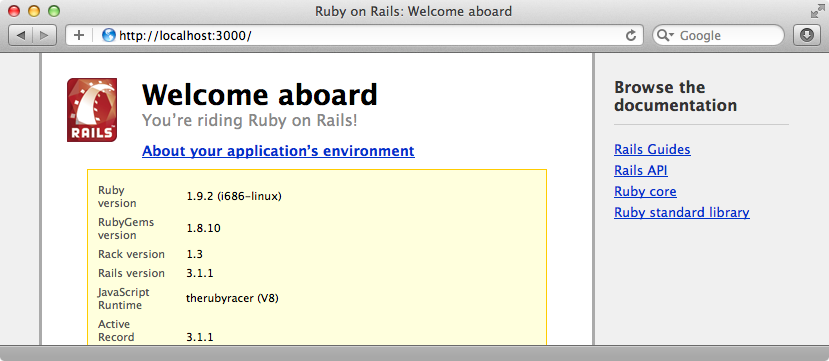Open the Rails API link
The height and width of the screenshot is (361, 829).
[640, 171]
